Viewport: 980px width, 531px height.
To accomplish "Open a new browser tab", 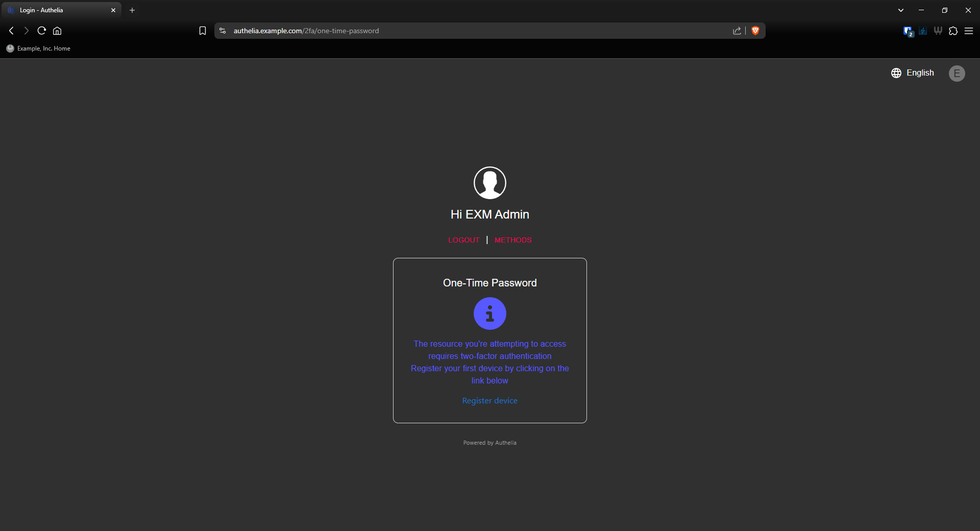I will [x=132, y=10].
